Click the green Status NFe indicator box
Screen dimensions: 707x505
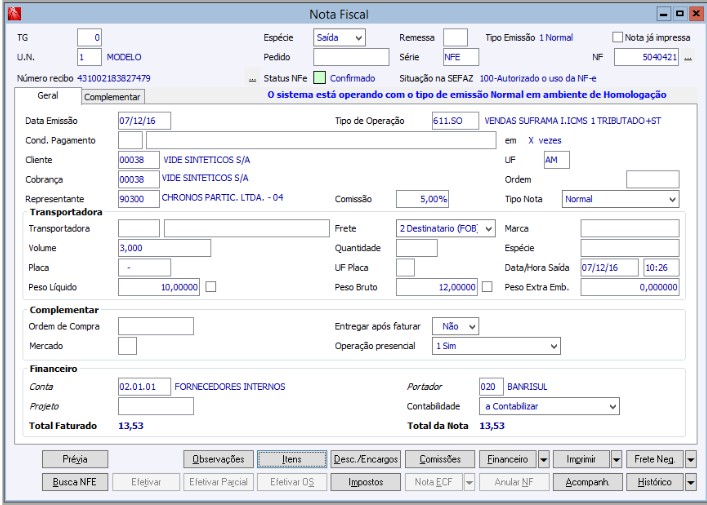point(320,78)
